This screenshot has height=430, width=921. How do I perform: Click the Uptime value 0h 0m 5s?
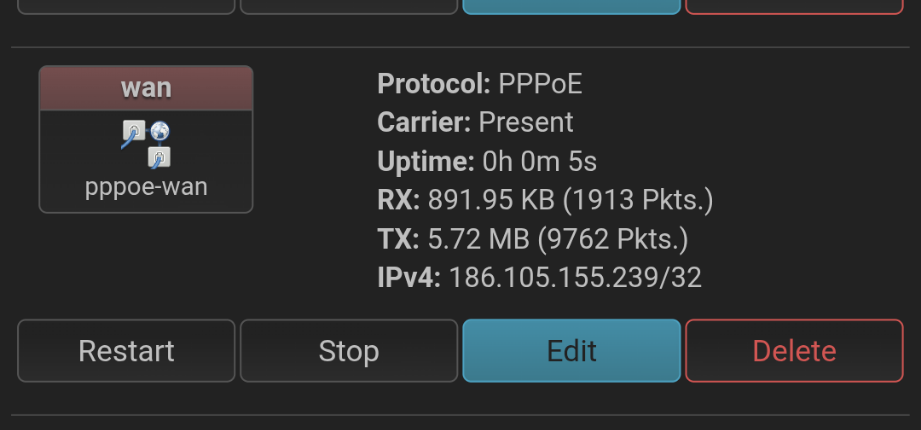(539, 161)
